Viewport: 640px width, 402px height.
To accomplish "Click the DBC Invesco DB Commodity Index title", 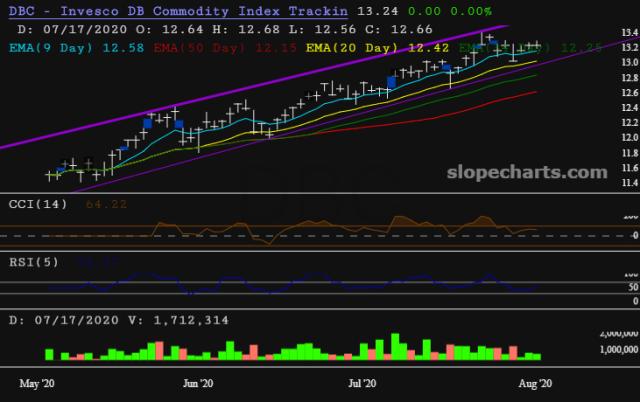I will click(x=175, y=11).
